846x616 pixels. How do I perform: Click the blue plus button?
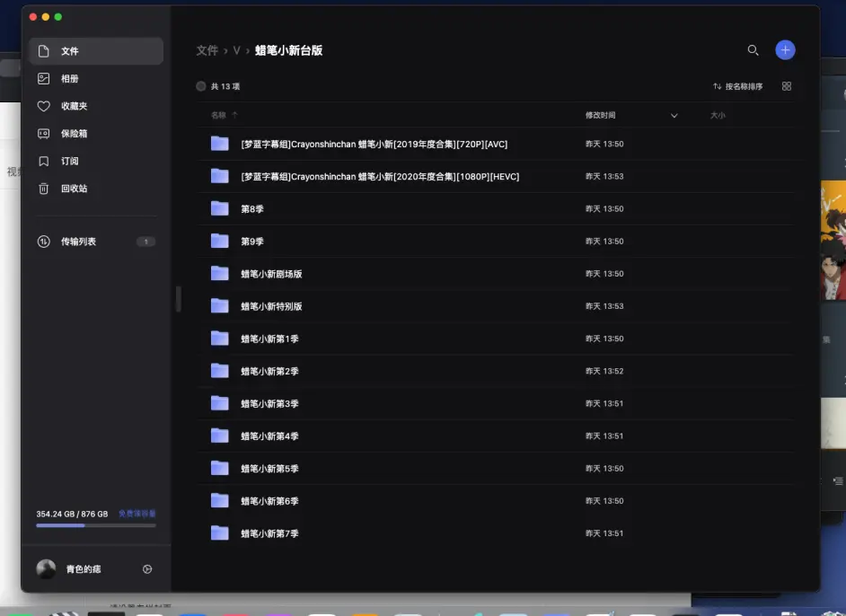coord(785,49)
